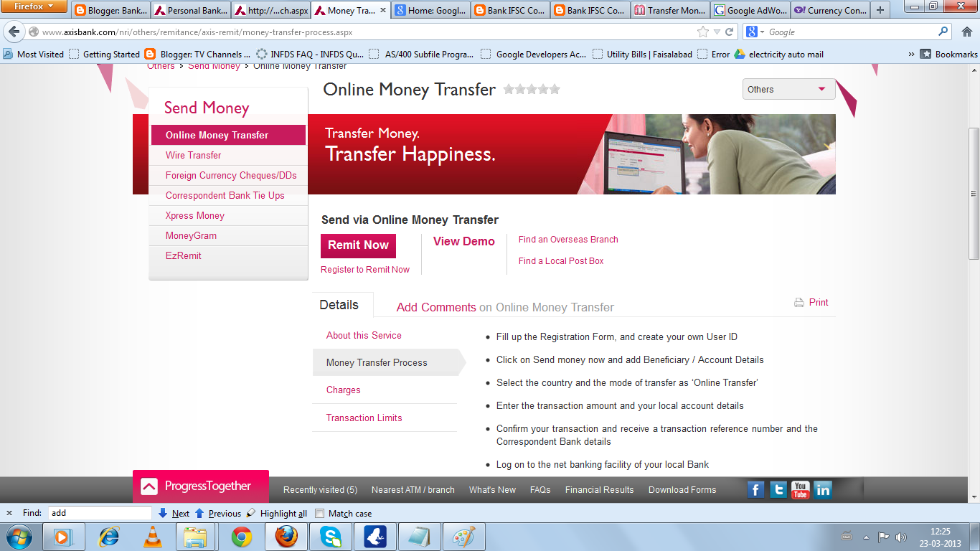980x551 pixels.
Task: Switch to Personal Bank tab
Action: pos(191,10)
